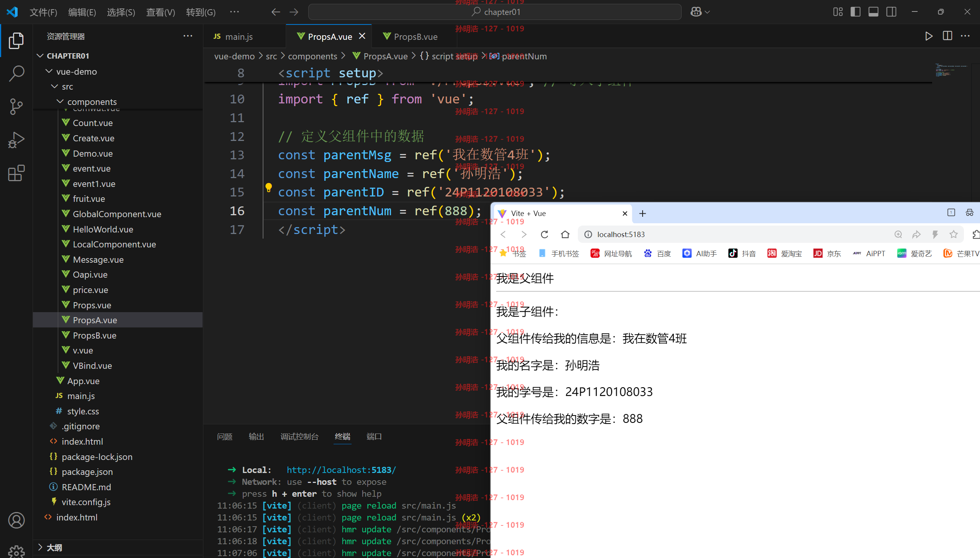Click the chapter01 command center search box
Screen dimensions: 980x558
pos(495,12)
